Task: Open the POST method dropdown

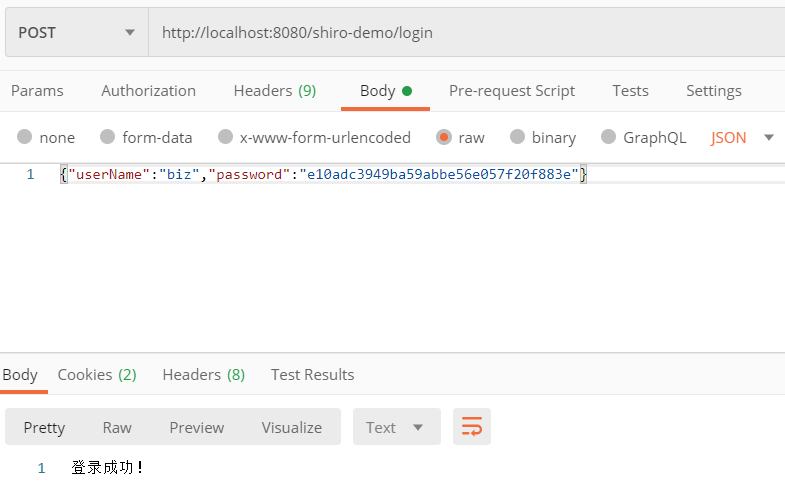Action: 76,32
